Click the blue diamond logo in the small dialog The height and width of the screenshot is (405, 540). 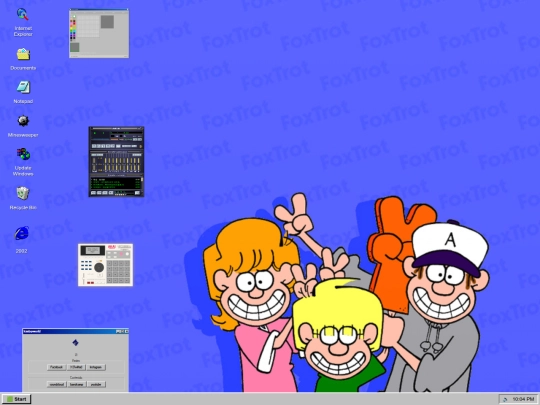coord(75,342)
